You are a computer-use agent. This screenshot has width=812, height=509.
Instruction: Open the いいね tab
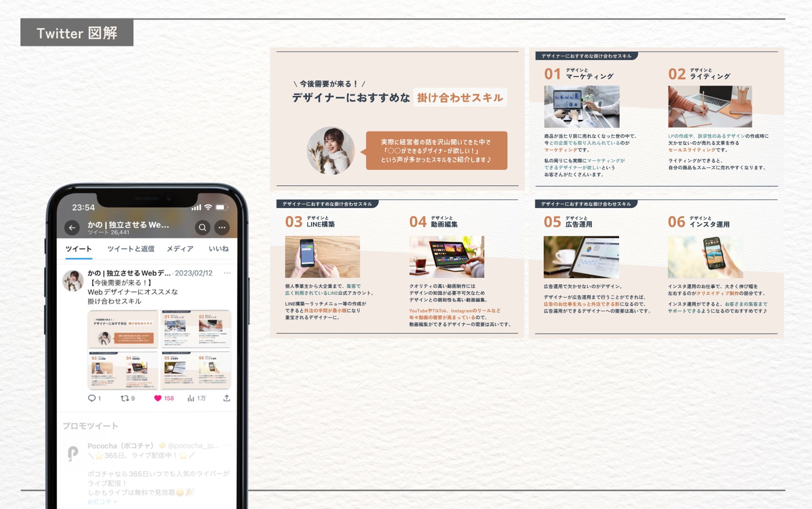click(219, 249)
